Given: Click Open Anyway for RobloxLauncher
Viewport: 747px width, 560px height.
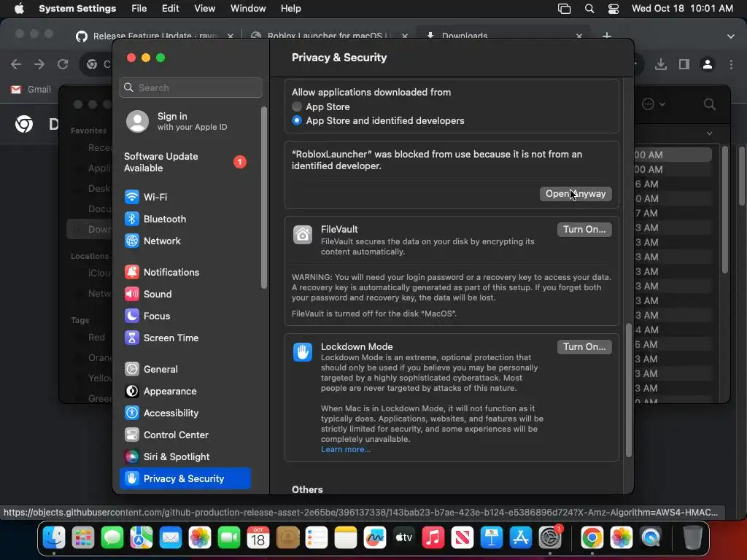Looking at the screenshot, I should [x=576, y=194].
